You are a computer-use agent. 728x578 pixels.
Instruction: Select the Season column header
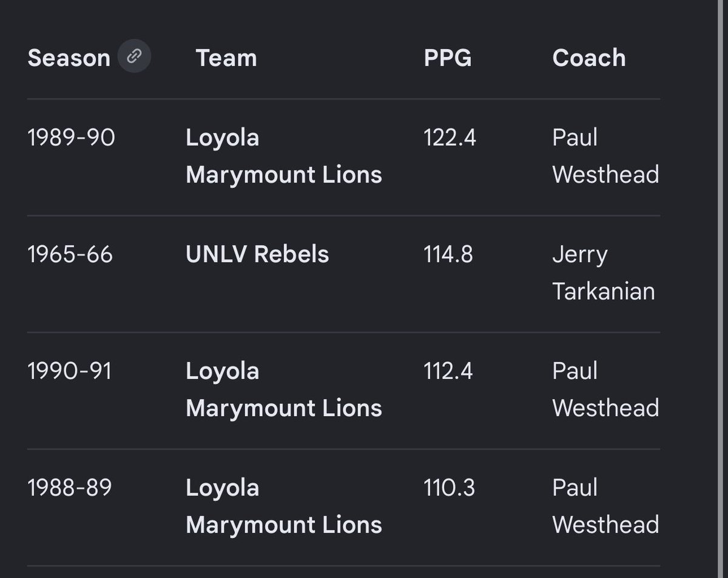click(x=69, y=58)
